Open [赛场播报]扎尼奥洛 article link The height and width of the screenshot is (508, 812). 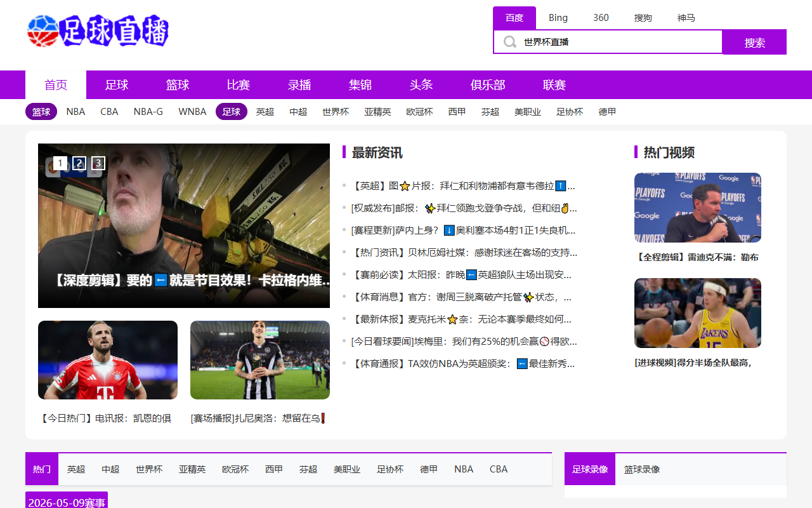[258, 418]
